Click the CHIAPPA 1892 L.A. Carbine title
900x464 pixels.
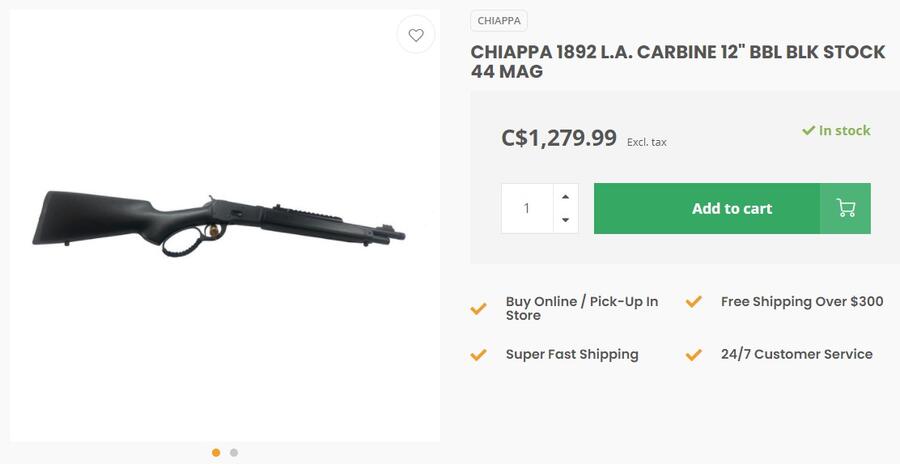[x=678, y=61]
